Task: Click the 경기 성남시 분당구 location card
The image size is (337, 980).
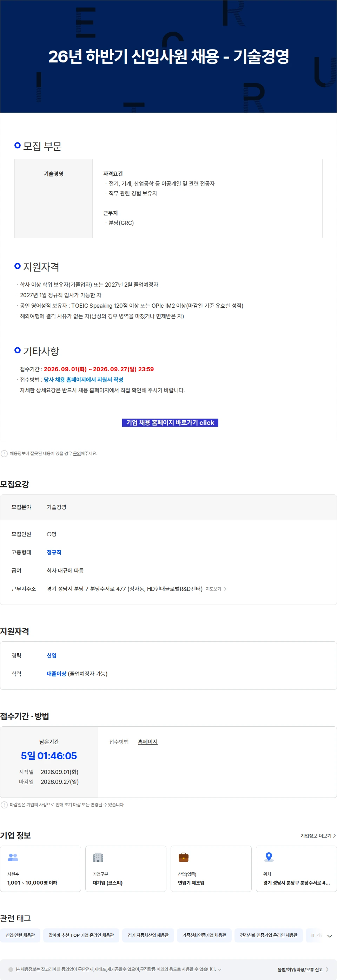Action: (x=296, y=869)
